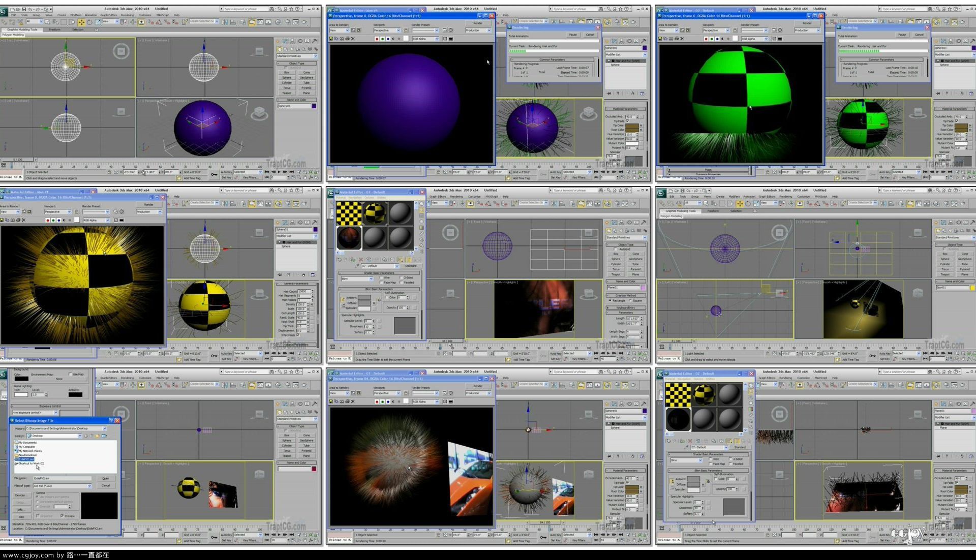Select Square radio under Creation Method
The height and width of the screenshot is (560, 976).
point(630,300)
